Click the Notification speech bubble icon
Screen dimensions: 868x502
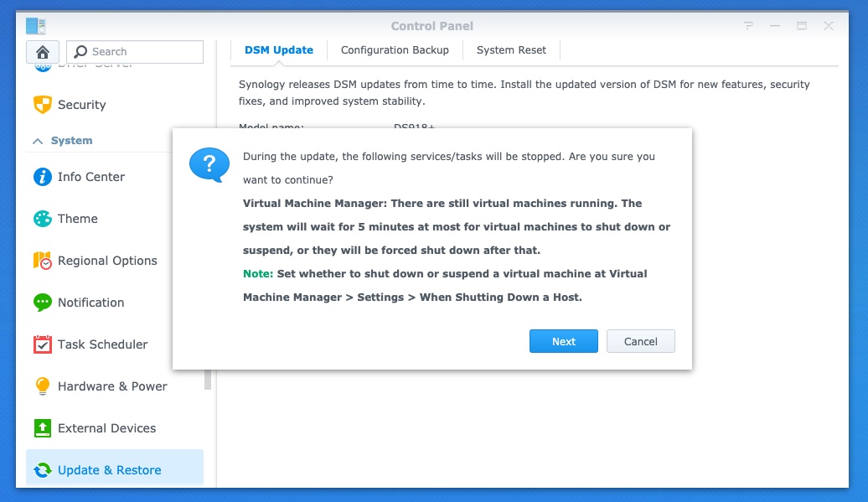(x=43, y=303)
